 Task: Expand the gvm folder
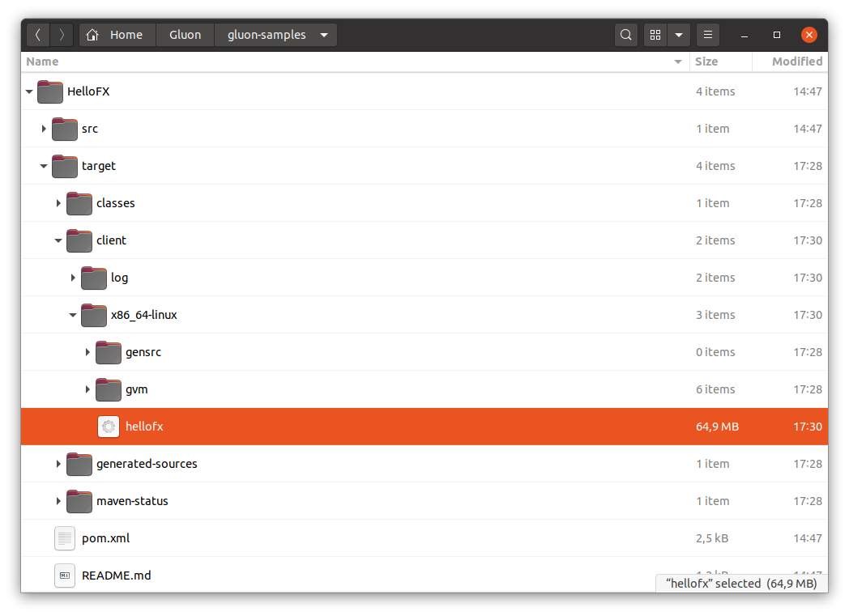point(87,389)
